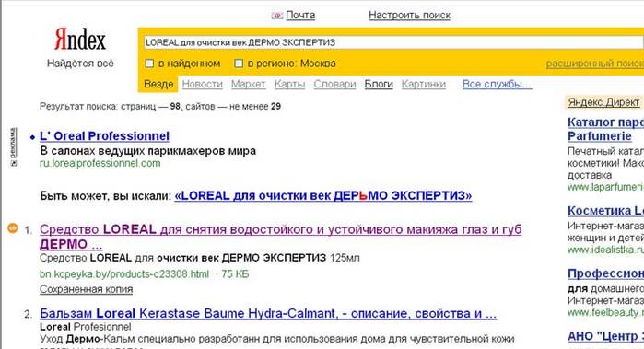Switch to the Новости tab
The width and height of the screenshot is (644, 349).
click(x=202, y=84)
